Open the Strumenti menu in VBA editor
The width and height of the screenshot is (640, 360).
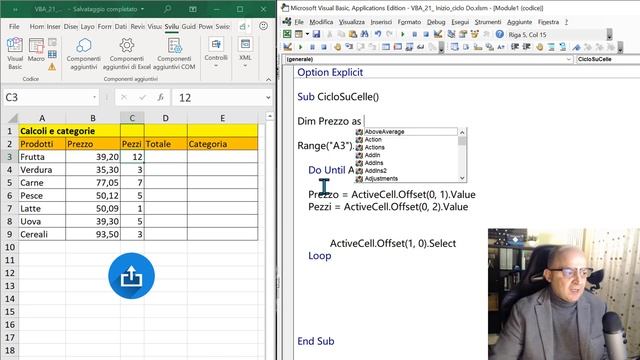[488, 22]
